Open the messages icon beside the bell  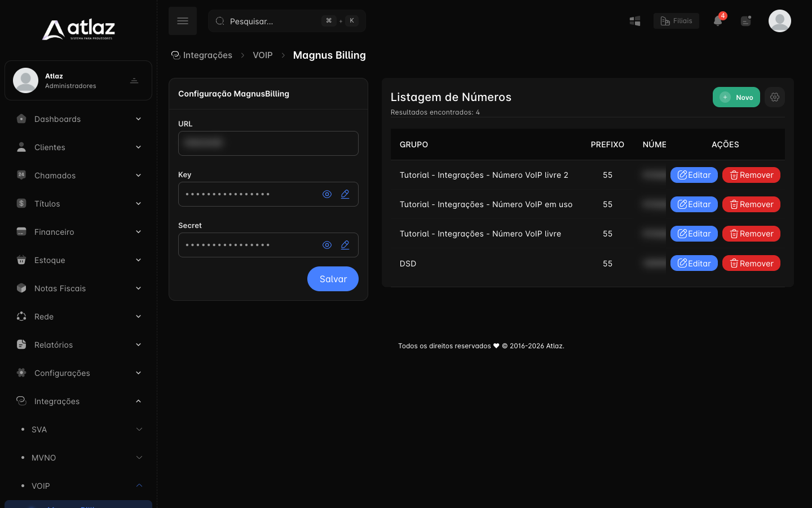746,21
